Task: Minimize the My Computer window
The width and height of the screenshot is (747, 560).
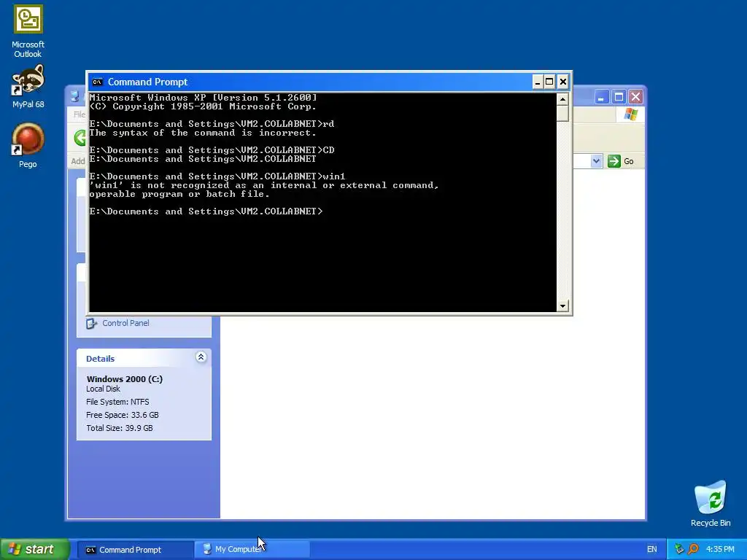Action: point(601,97)
